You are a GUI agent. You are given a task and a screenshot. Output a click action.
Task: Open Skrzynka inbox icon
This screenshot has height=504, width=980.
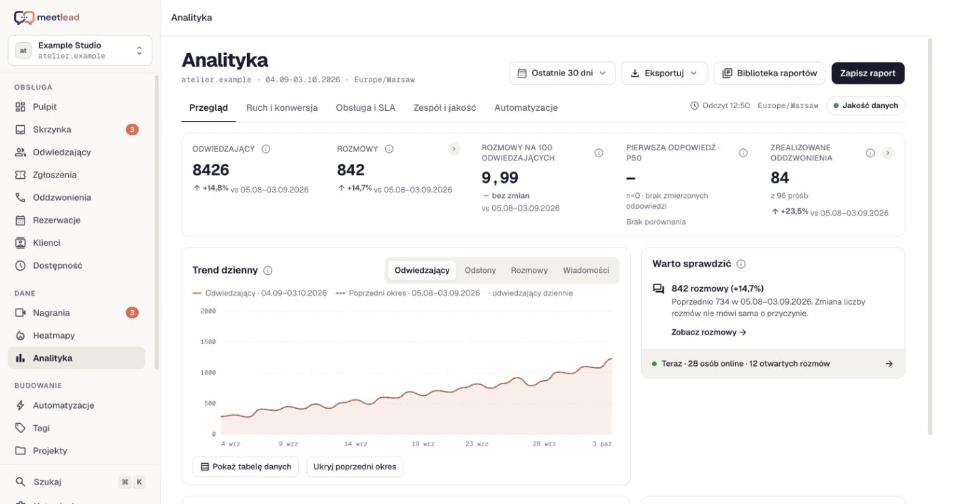(20, 129)
